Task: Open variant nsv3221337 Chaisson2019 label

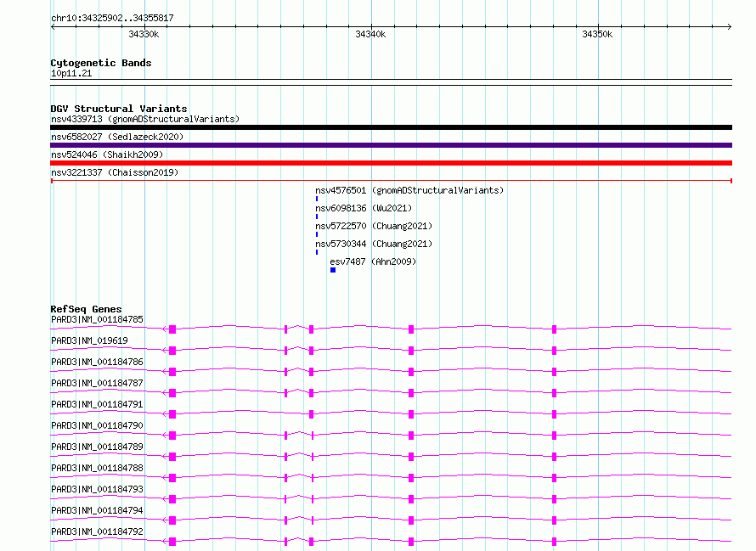Action: 115,172
